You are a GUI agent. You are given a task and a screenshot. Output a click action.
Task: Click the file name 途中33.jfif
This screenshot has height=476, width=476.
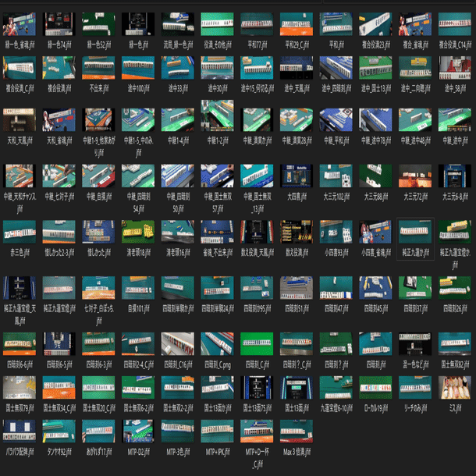[x=178, y=89]
